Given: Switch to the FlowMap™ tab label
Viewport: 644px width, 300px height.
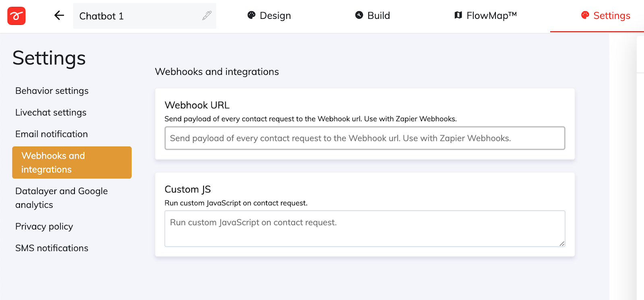Looking at the screenshot, I should click(x=491, y=16).
